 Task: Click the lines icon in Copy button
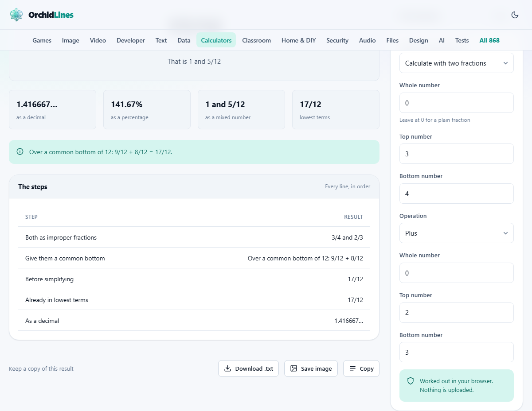[x=352, y=368]
